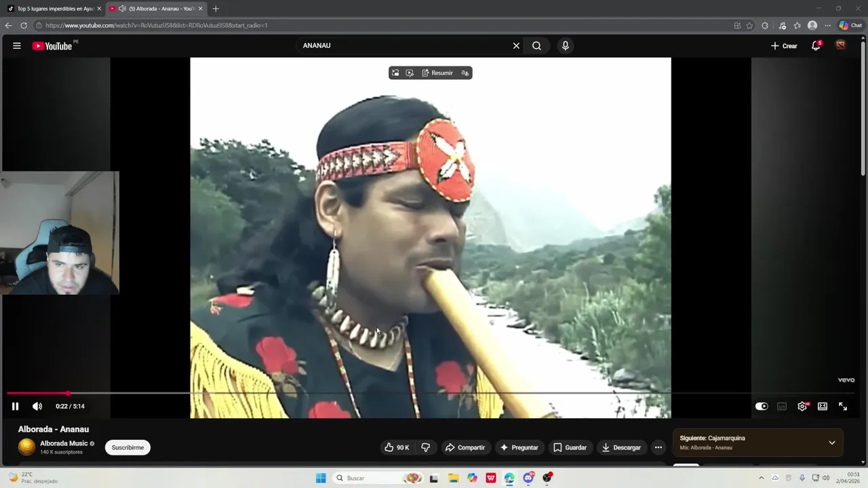Toggle subtitles on the player
Image resolution: width=868 pixels, height=488 pixels.
pos(782,407)
